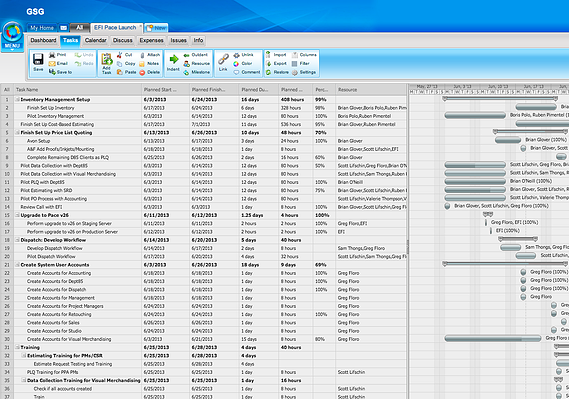Open the Dashboard tab
The height and width of the screenshot is (399, 569).
(43, 40)
